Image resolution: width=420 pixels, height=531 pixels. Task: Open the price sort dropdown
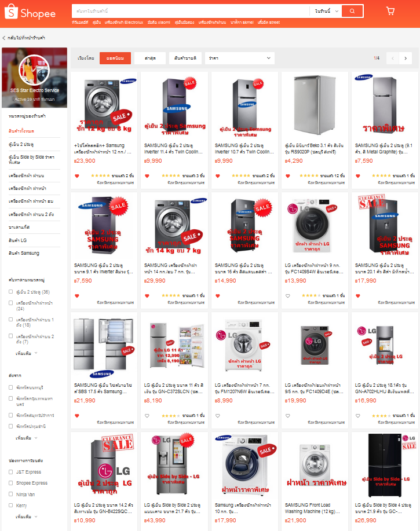tap(239, 58)
